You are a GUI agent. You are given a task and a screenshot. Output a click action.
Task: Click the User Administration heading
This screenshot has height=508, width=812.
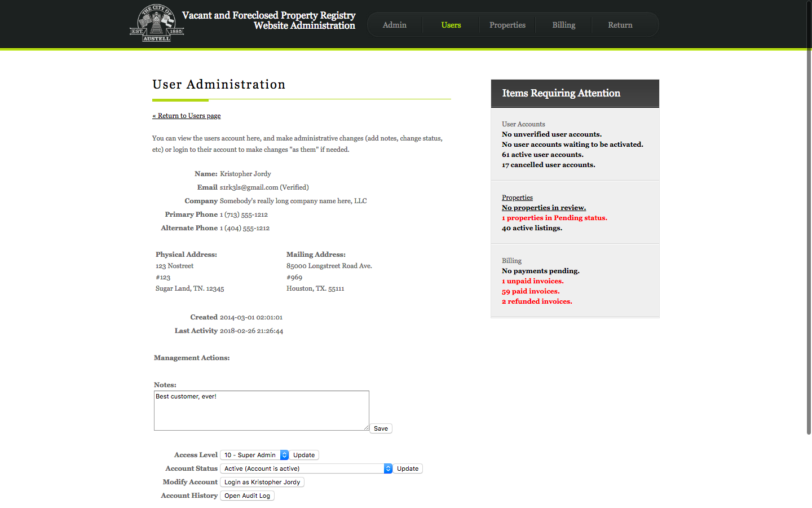pyautogui.click(x=219, y=84)
